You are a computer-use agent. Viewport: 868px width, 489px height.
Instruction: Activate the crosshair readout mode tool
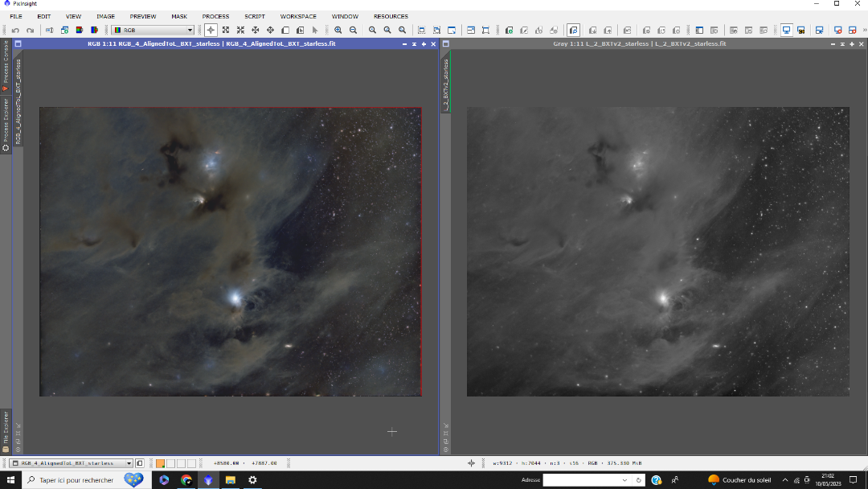click(211, 30)
